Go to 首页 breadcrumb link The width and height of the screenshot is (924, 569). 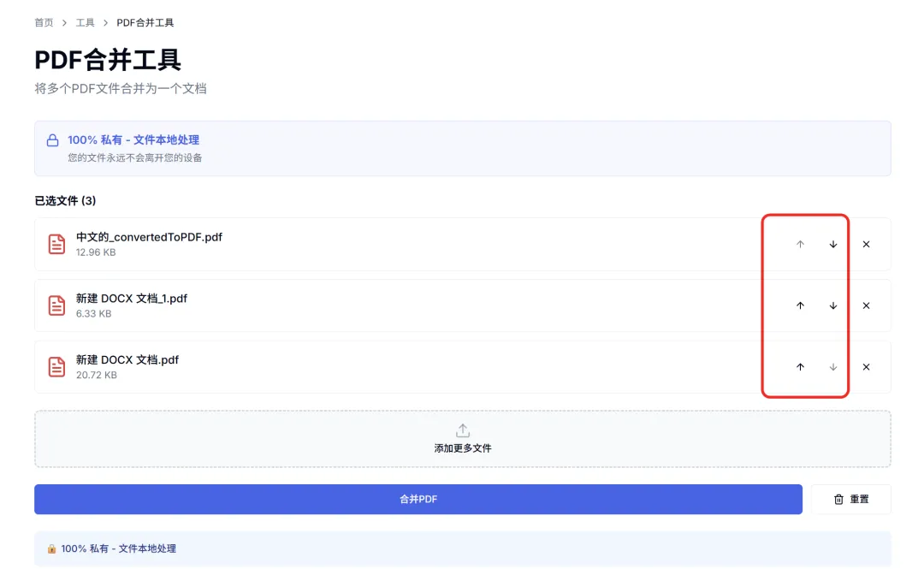click(44, 22)
